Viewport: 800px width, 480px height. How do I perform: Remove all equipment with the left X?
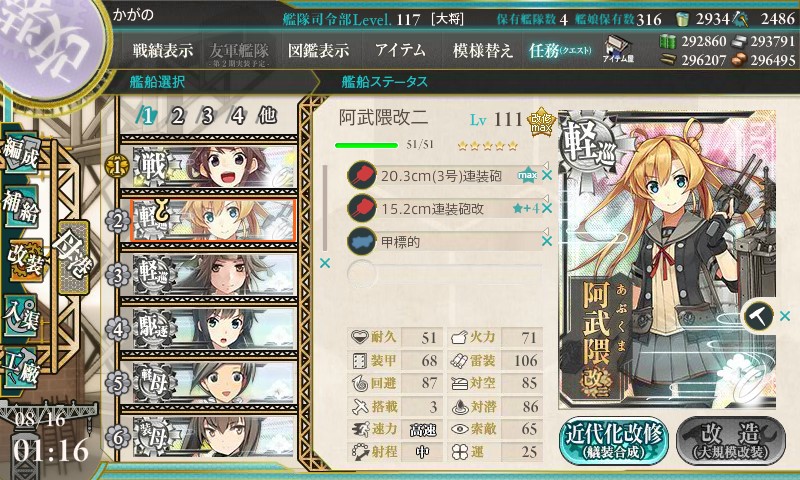(x=324, y=263)
